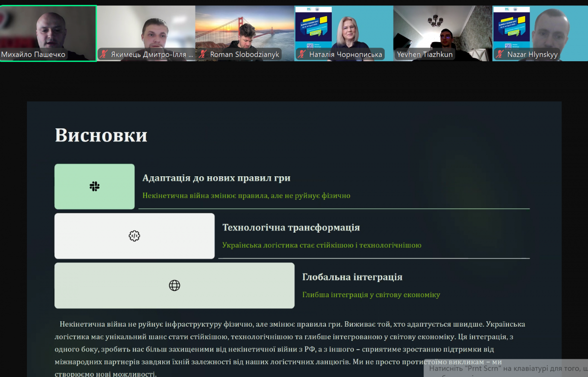Click the Технологічна трансформація heading
Viewport: 588px width, 377px height.
coord(292,227)
